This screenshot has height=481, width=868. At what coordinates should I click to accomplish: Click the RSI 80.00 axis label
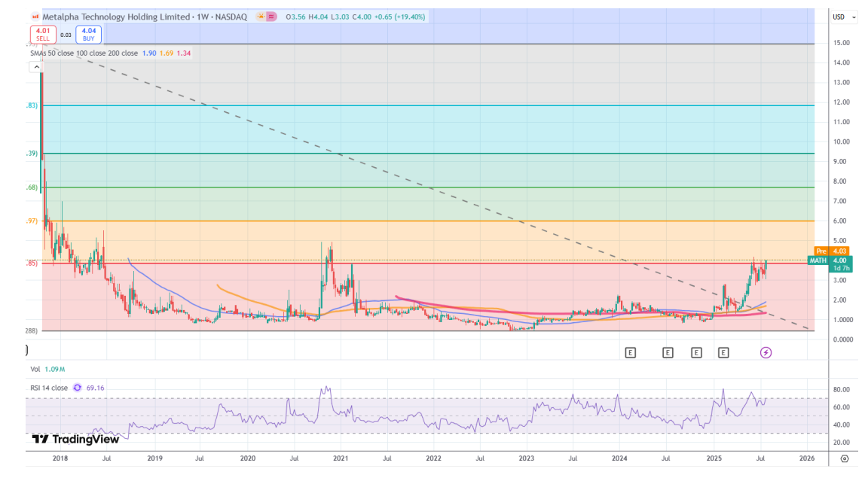tap(842, 390)
